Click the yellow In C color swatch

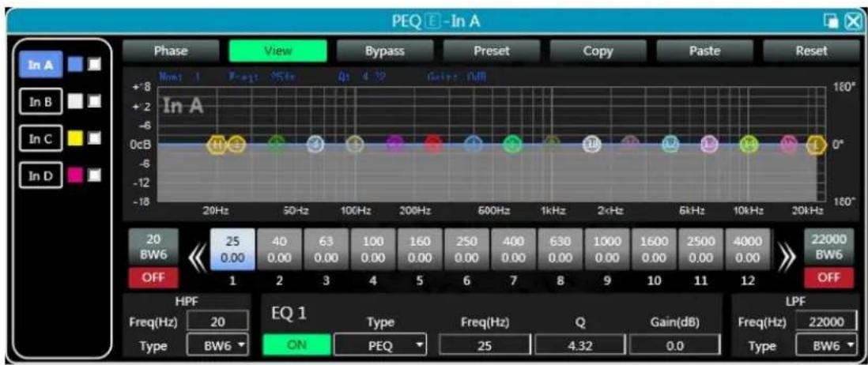point(76,138)
